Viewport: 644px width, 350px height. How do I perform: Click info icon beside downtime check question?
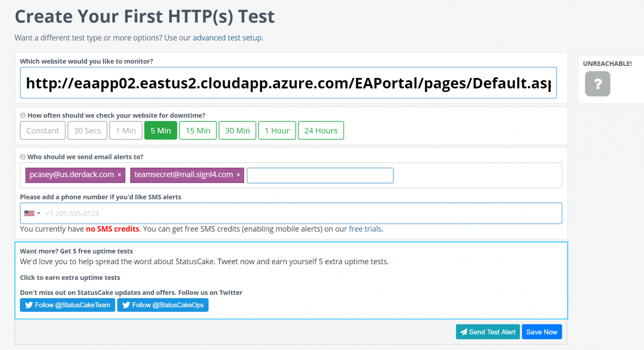pos(23,115)
